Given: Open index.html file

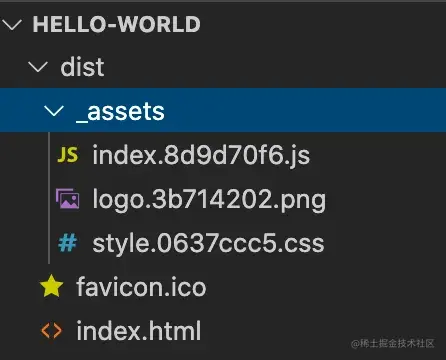Looking at the screenshot, I should [139, 331].
